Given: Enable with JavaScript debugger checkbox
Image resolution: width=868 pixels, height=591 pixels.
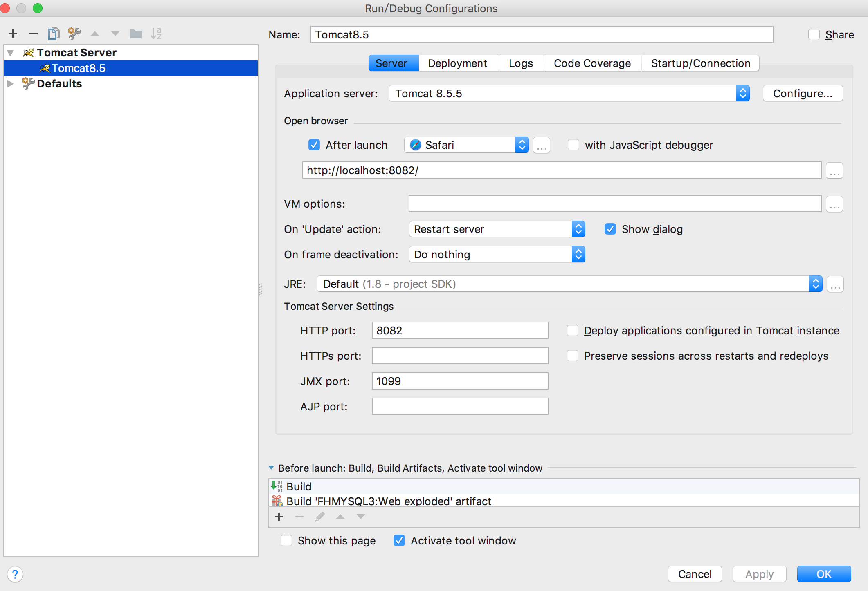Looking at the screenshot, I should pos(573,145).
